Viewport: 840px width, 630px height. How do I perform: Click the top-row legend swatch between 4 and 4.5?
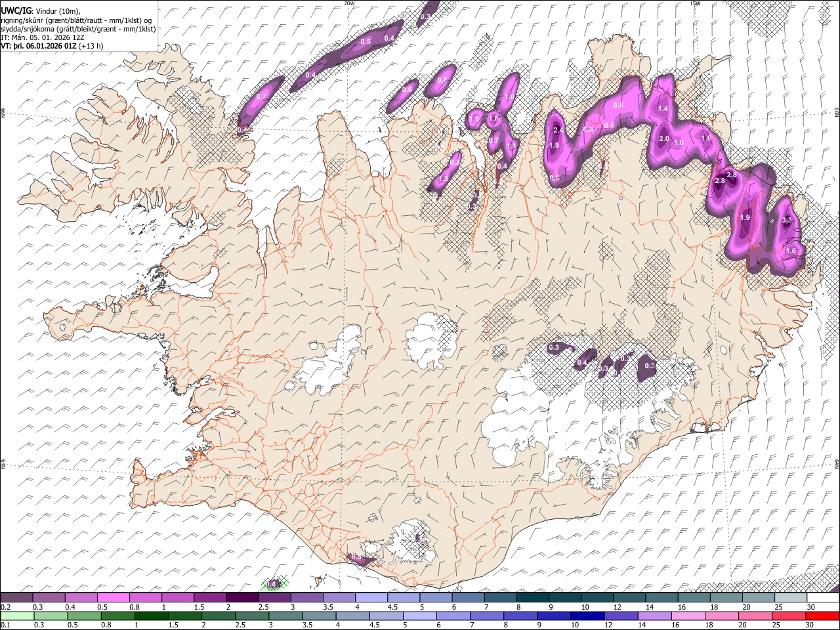(371, 598)
